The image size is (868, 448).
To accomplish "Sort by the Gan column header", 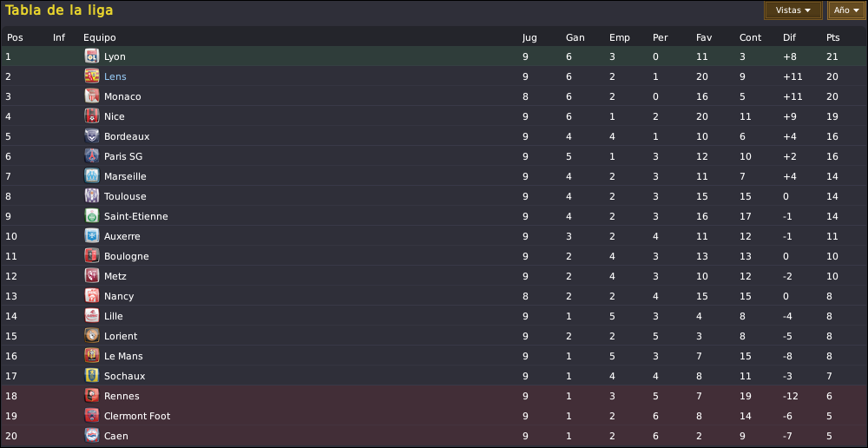I will tap(575, 37).
